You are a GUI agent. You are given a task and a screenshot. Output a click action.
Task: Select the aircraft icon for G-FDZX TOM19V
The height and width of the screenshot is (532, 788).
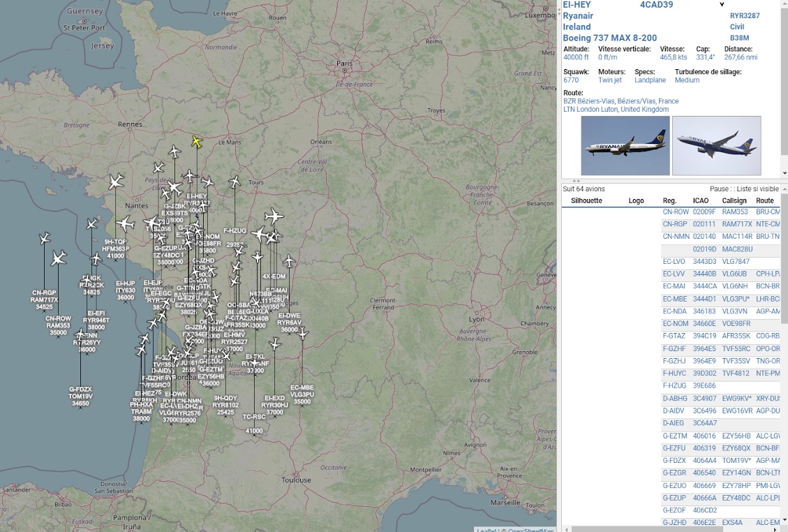[x=80, y=334]
